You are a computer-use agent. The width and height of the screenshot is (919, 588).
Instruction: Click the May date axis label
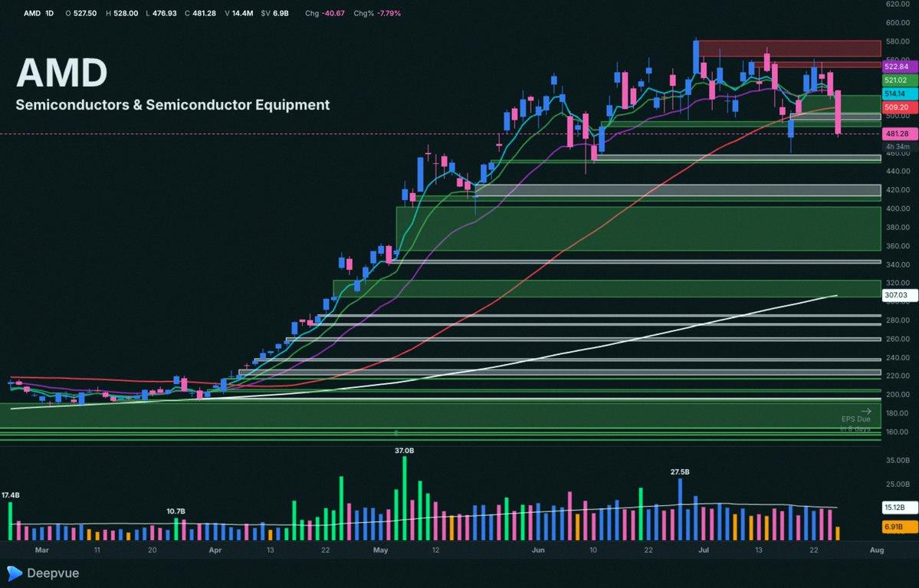coord(380,550)
